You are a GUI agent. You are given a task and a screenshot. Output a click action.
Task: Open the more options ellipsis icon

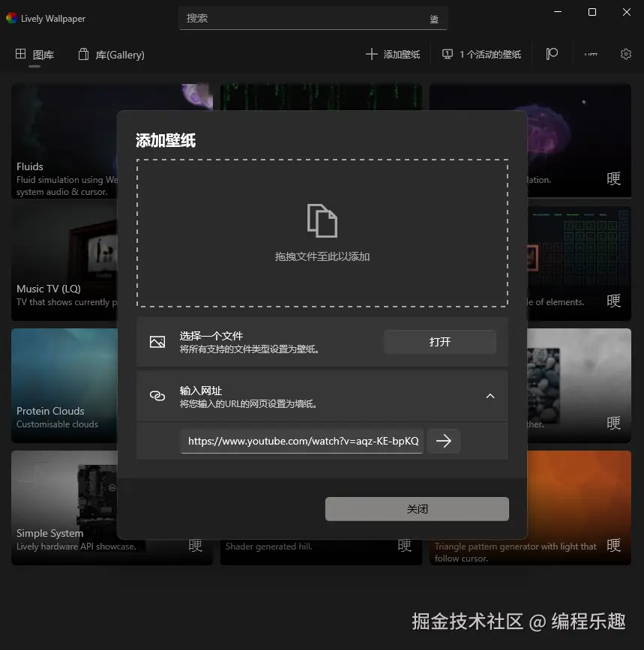pyautogui.click(x=591, y=54)
